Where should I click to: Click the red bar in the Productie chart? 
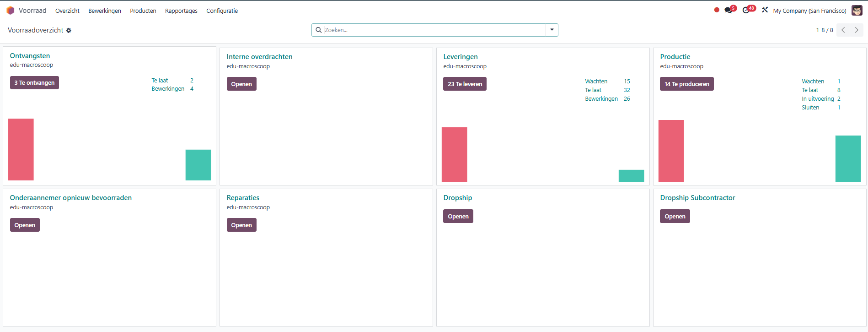pyautogui.click(x=671, y=151)
